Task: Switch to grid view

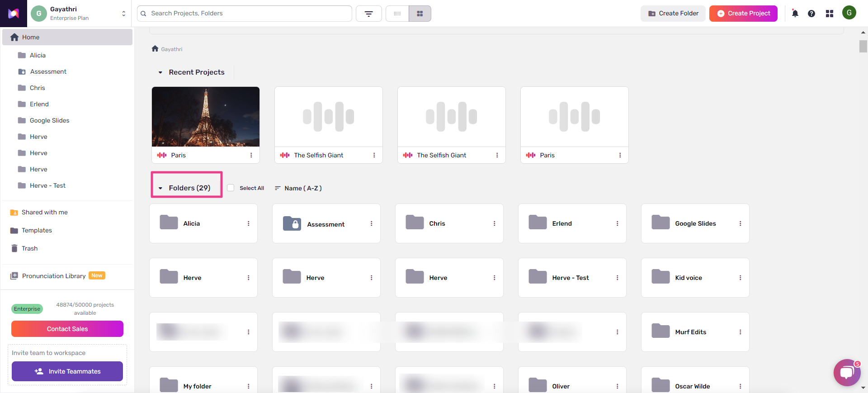Action: (x=420, y=14)
